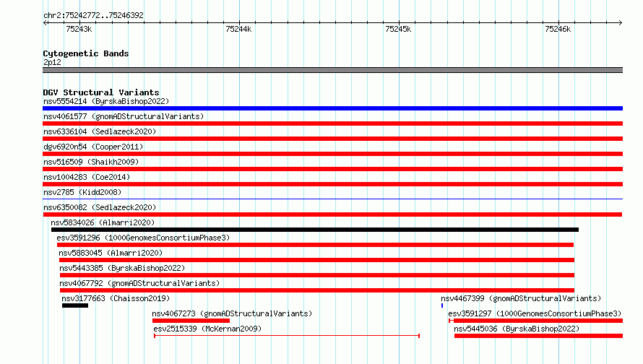Click the ruler's left arrowhead
The image size is (643, 364).
pos(45,22)
